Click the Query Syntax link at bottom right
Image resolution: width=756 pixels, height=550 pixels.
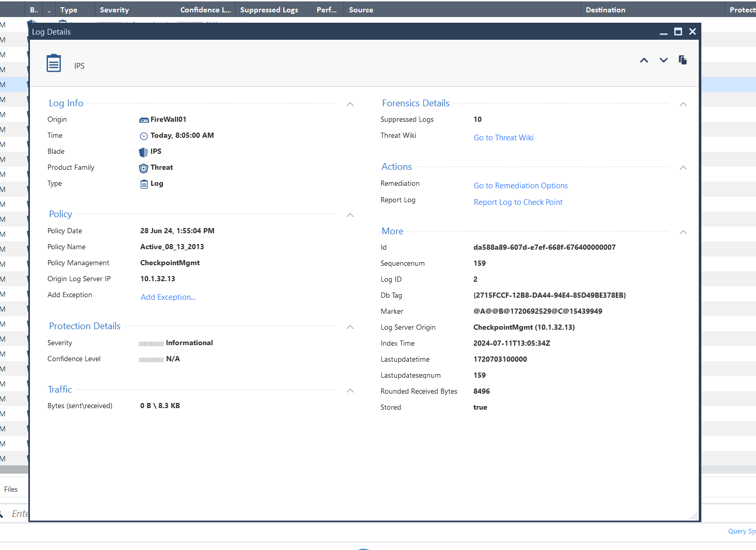point(742,531)
